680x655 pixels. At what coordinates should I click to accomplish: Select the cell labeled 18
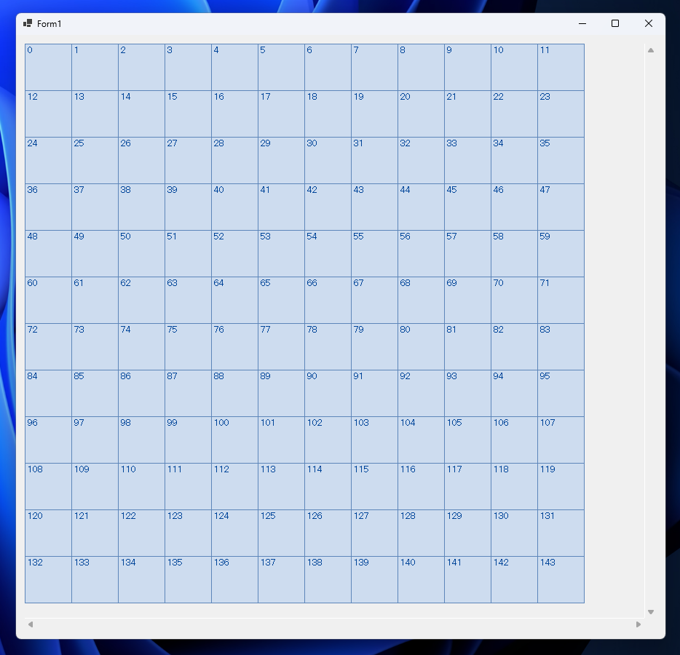[328, 114]
